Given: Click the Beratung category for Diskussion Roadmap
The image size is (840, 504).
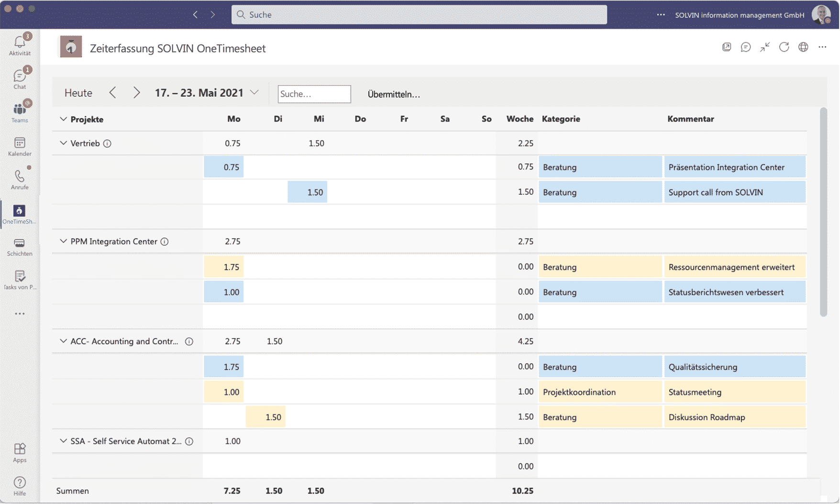Looking at the screenshot, I should point(600,417).
